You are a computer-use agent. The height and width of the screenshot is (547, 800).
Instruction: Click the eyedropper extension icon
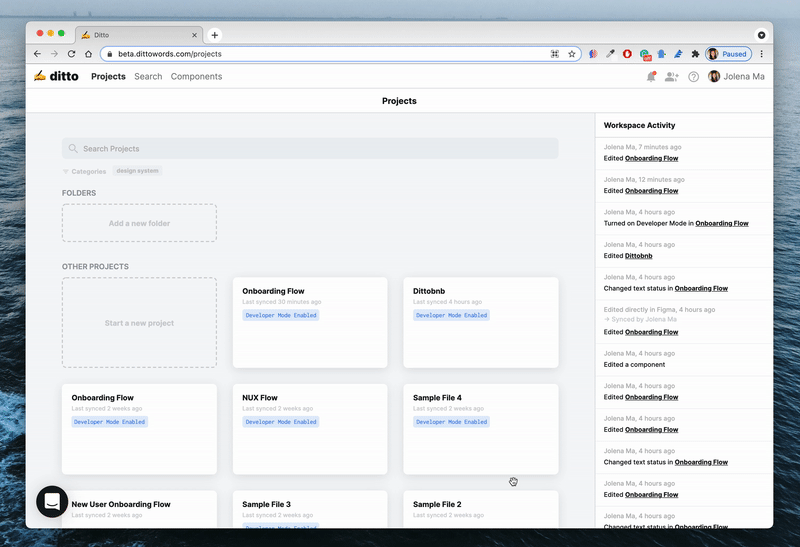click(610, 54)
